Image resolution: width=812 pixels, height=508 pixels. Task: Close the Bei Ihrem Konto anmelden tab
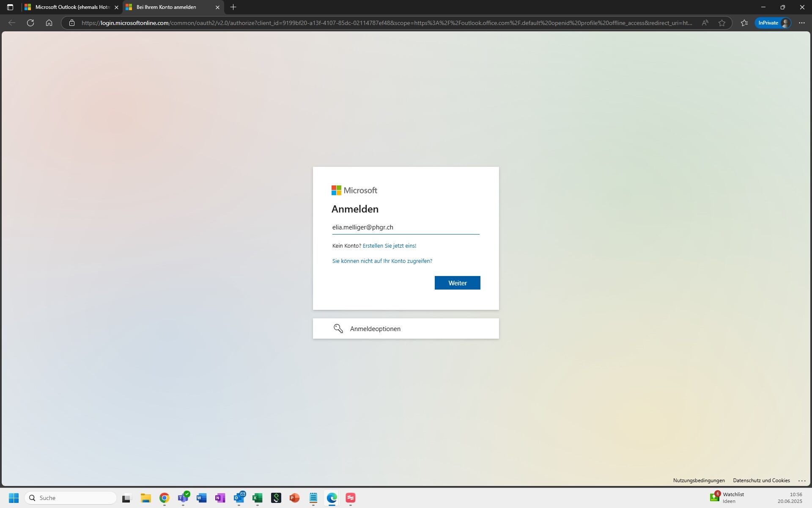217,7
